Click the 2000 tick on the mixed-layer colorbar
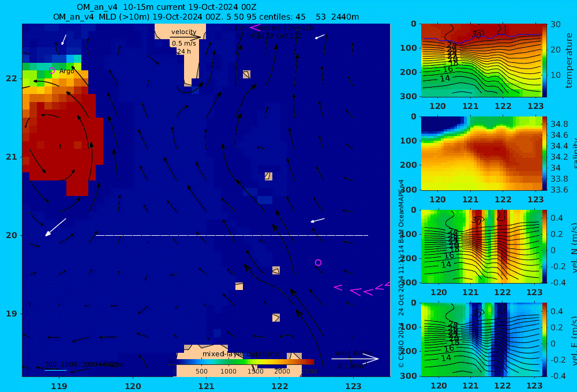The image size is (577, 392). tap(282, 371)
